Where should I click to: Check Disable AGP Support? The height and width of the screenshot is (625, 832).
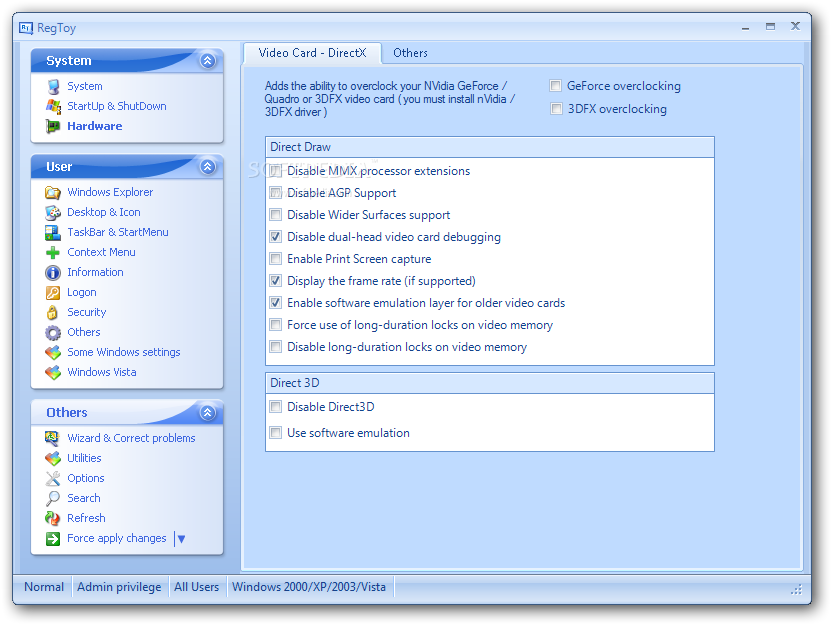click(x=275, y=193)
